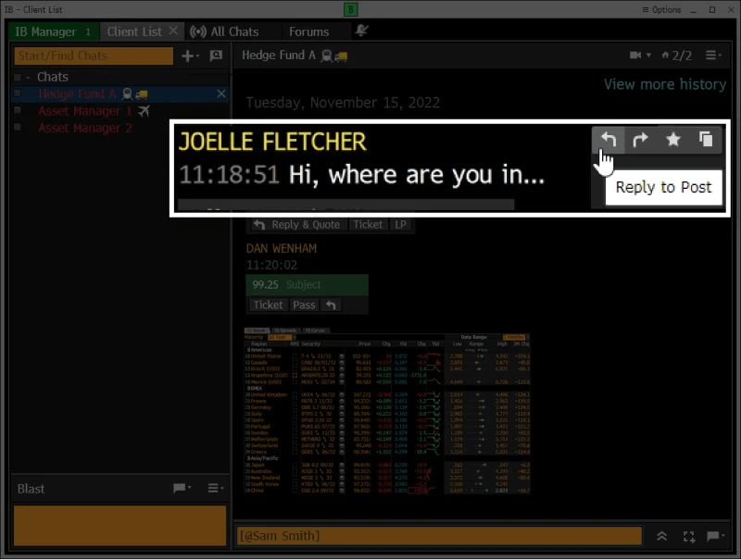Check the Asset Manager 1 checkbox
741x560 pixels.
click(16, 111)
